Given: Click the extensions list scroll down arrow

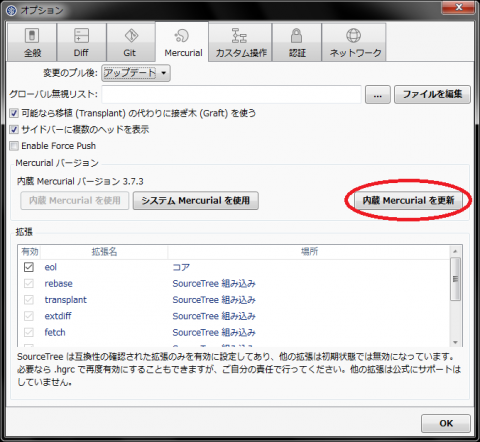Looking at the screenshot, I should [x=455, y=342].
